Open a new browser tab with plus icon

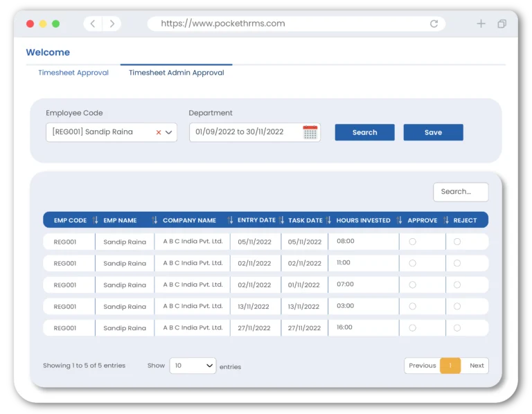click(x=481, y=24)
